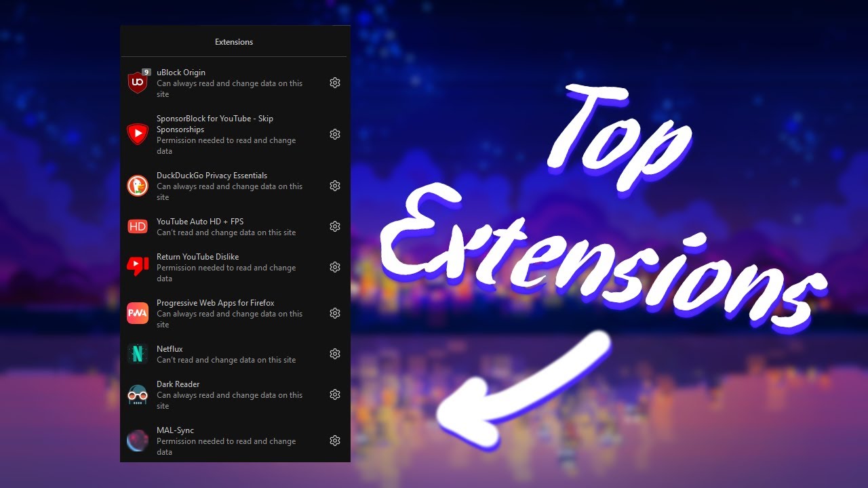Open settings gear for SponsorBlock
Image resolution: width=868 pixels, height=488 pixels.
tap(335, 134)
